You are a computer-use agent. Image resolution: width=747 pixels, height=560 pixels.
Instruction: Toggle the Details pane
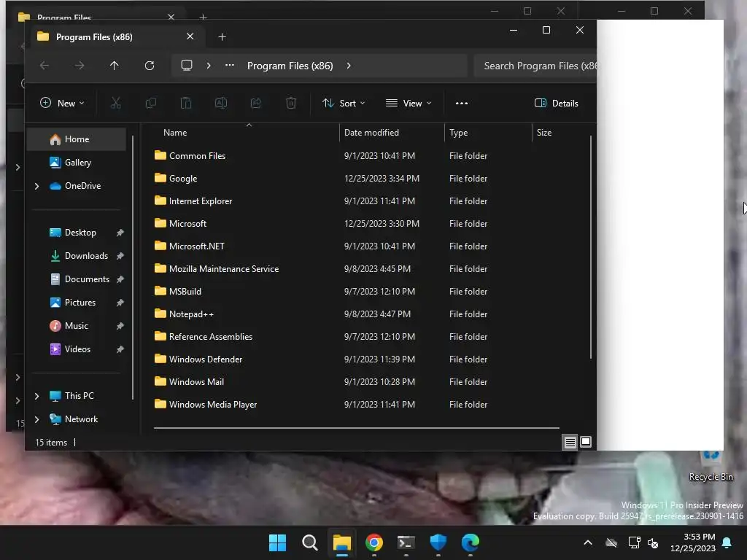(557, 104)
